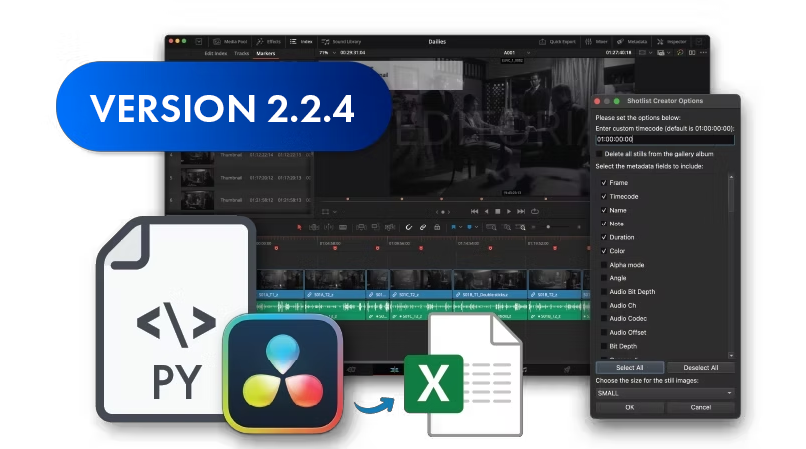Select the Dynamic Trim Mode tool
Image resolution: width=806 pixels, height=449 pixels.
pyautogui.click(x=328, y=227)
